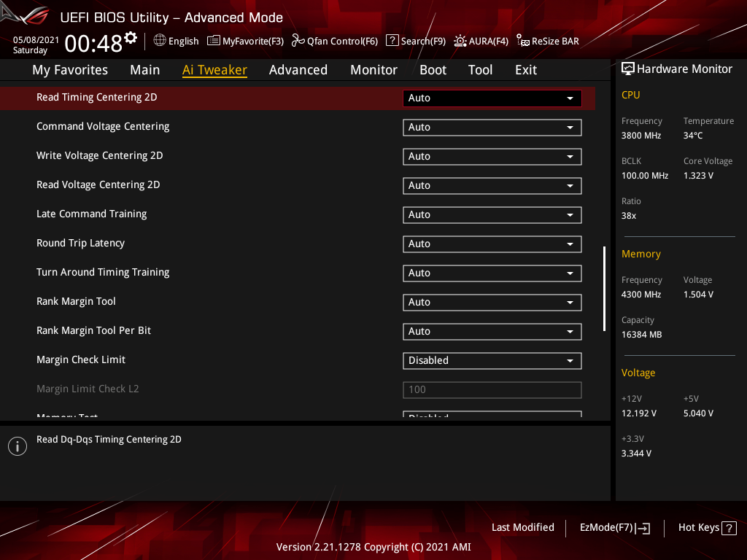747x560 pixels.
Task: Open Read Timing Centering 2D dropdown
Action: (x=492, y=98)
